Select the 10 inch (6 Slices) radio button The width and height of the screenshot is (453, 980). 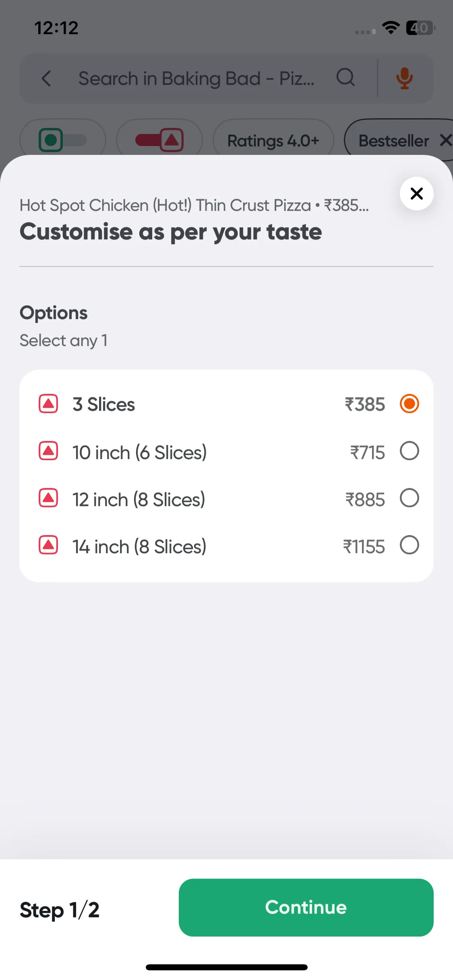point(410,451)
